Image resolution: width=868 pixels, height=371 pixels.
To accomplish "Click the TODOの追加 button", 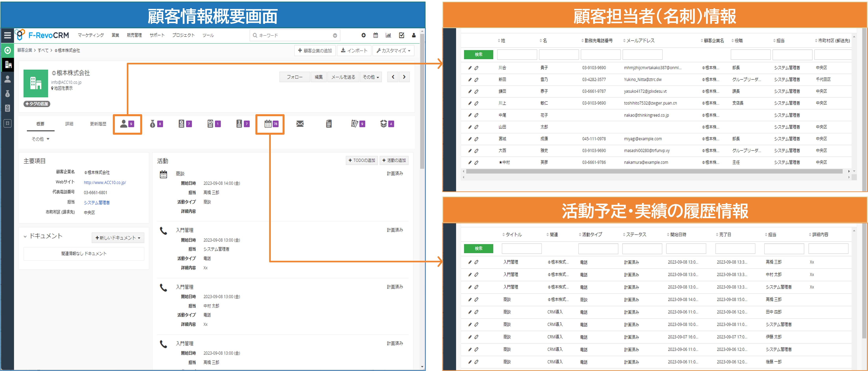I will click(x=362, y=160).
